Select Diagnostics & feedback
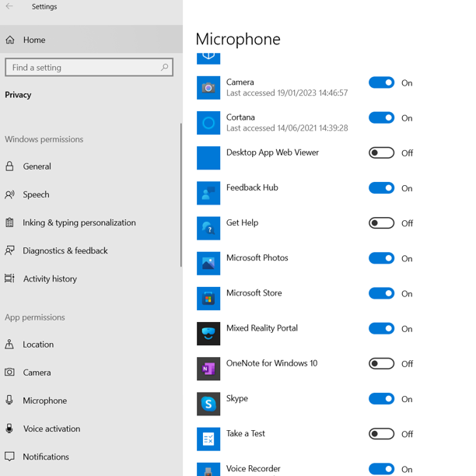The width and height of the screenshot is (476, 476). tap(91, 250)
